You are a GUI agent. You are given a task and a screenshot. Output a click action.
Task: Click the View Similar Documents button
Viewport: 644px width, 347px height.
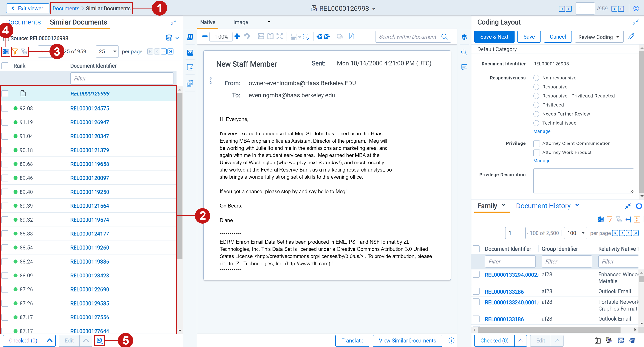(x=407, y=340)
